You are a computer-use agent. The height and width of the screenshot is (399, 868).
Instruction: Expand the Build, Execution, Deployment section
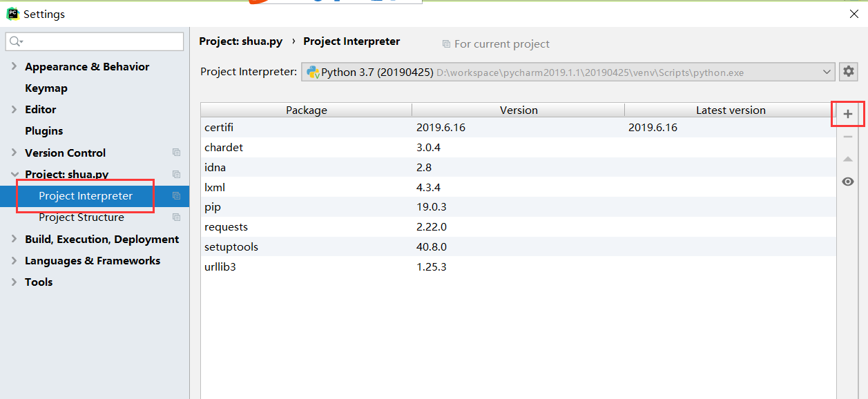pyautogui.click(x=15, y=238)
